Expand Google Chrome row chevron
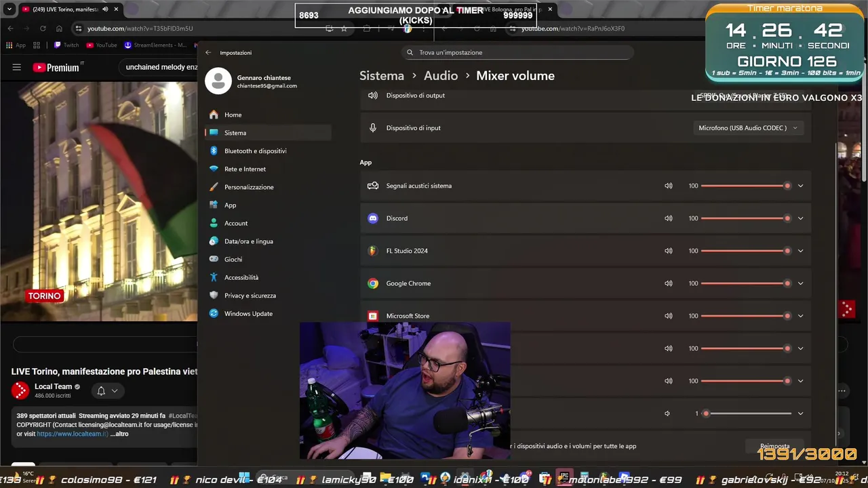Screen dimensions: 868x488 pyautogui.click(x=800, y=283)
